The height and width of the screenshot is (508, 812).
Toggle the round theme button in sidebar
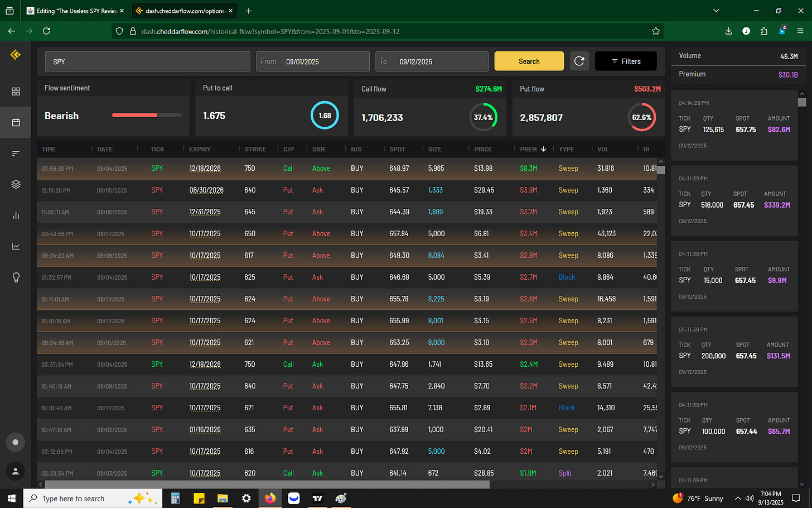16,442
